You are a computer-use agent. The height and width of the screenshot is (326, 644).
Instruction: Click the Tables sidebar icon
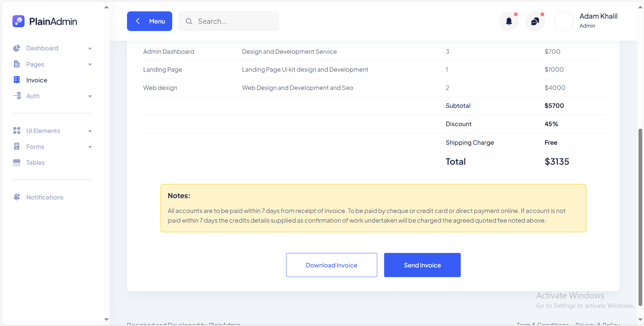17,163
